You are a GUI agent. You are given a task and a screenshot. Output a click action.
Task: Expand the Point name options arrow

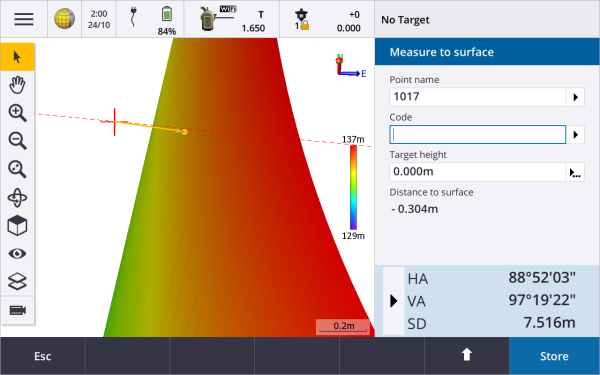point(575,97)
